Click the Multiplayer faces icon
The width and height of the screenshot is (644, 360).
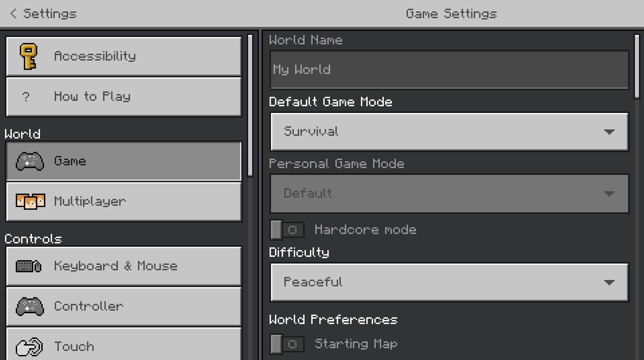pyautogui.click(x=30, y=201)
